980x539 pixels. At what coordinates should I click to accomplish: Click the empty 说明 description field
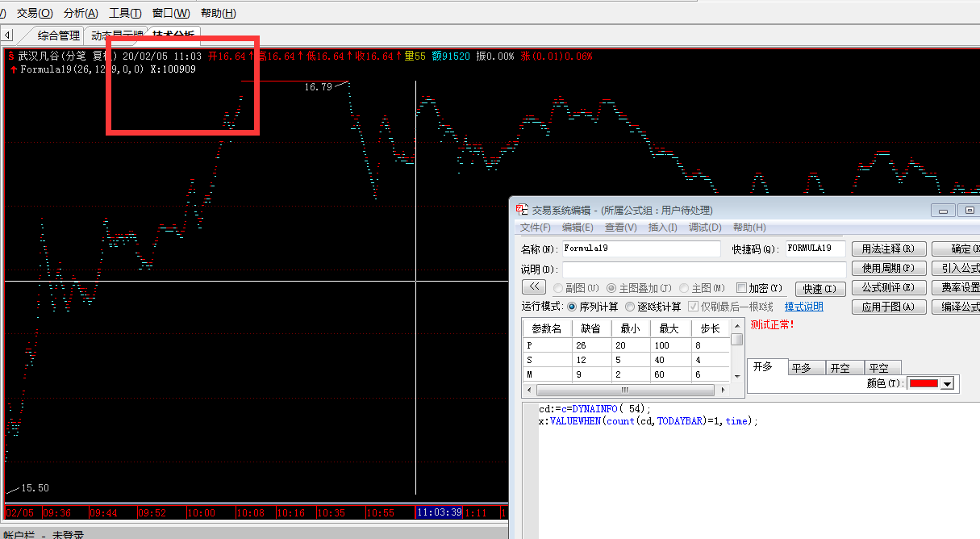[x=704, y=269]
